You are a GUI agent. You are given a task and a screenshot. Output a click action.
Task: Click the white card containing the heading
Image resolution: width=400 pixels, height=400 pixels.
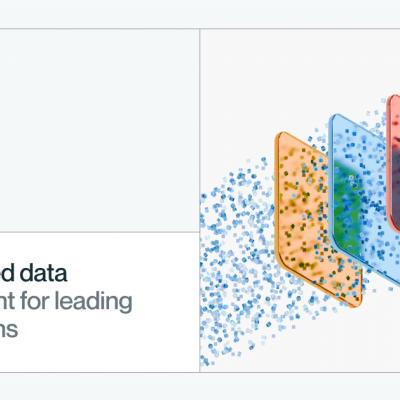pos(99,302)
